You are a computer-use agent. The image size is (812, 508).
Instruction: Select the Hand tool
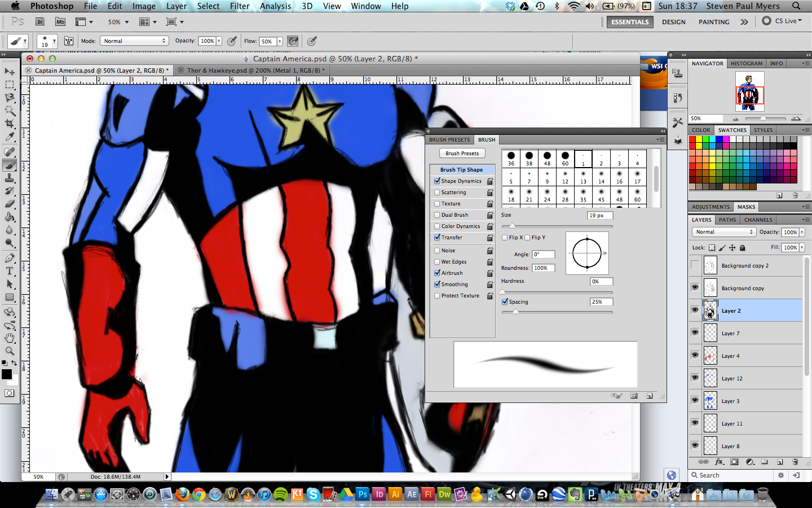[10, 338]
